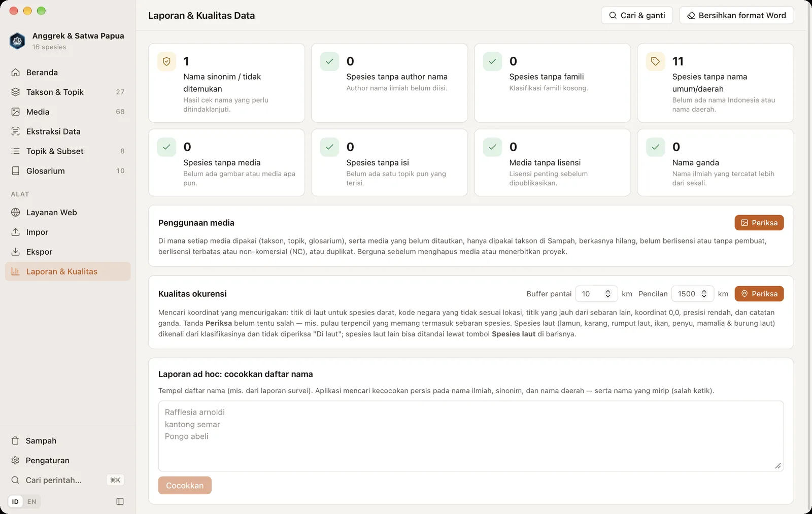Click Periksa in the Kualitas okurensi section
This screenshot has height=514, width=812.
tap(759, 294)
